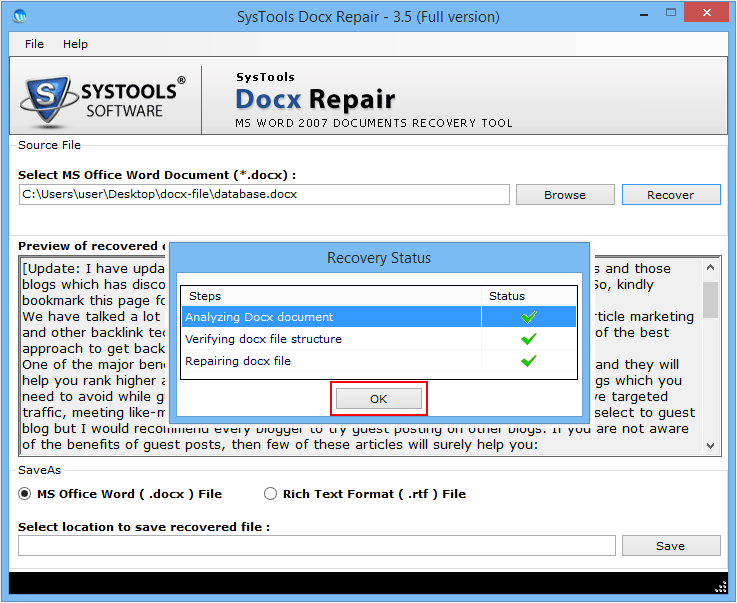Click the Recover button
The width and height of the screenshot is (737, 603).
671,195
